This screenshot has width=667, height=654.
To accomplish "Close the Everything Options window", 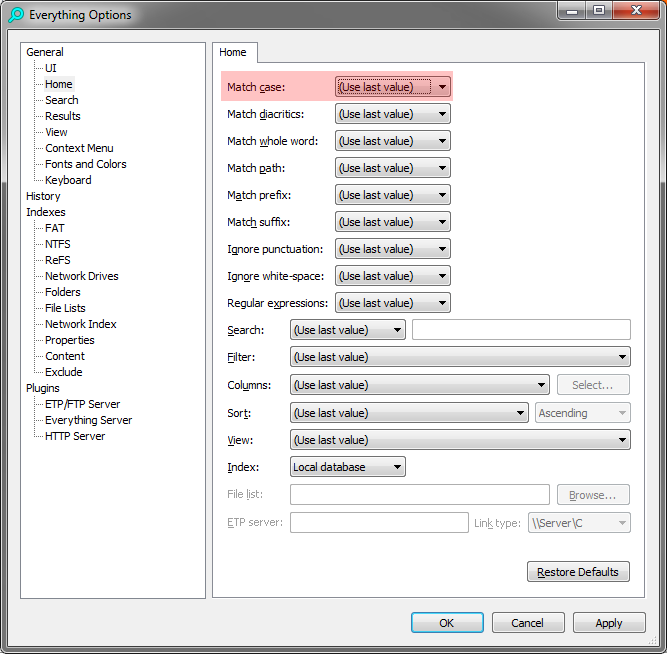I will 636,10.
